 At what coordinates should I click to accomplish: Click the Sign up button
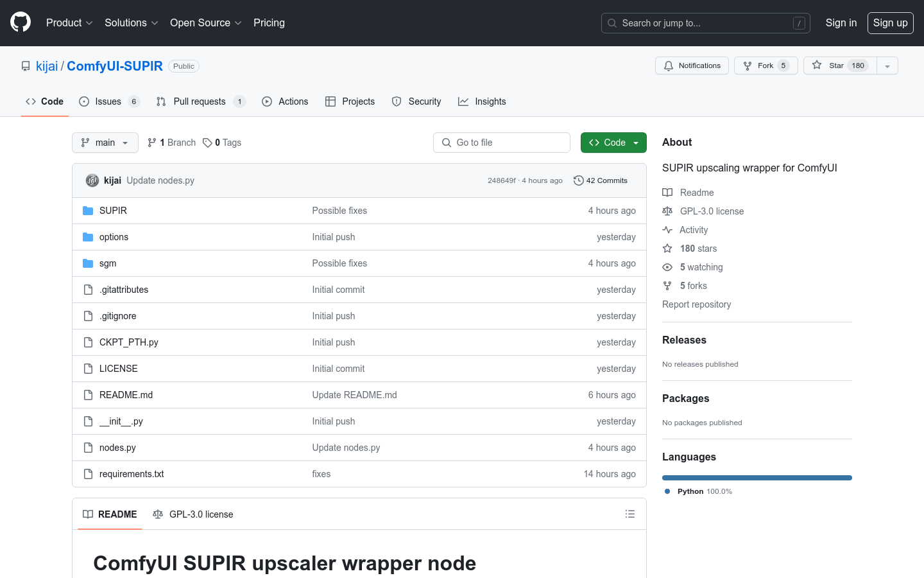pos(891,22)
